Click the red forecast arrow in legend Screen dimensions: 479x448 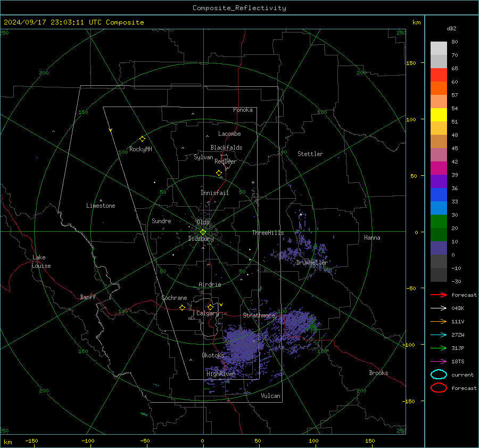(x=439, y=295)
